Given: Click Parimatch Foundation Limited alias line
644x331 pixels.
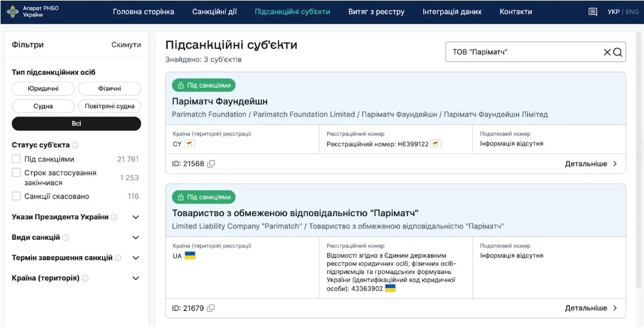Looking at the screenshot, I should coord(360,114).
